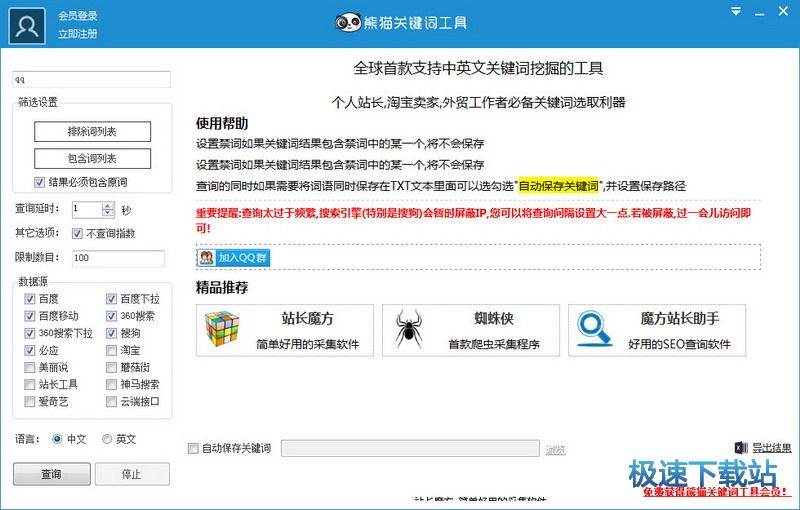Click the 加入QQ群 button icon
Screen dimensions: 800x510
[x=207, y=258]
